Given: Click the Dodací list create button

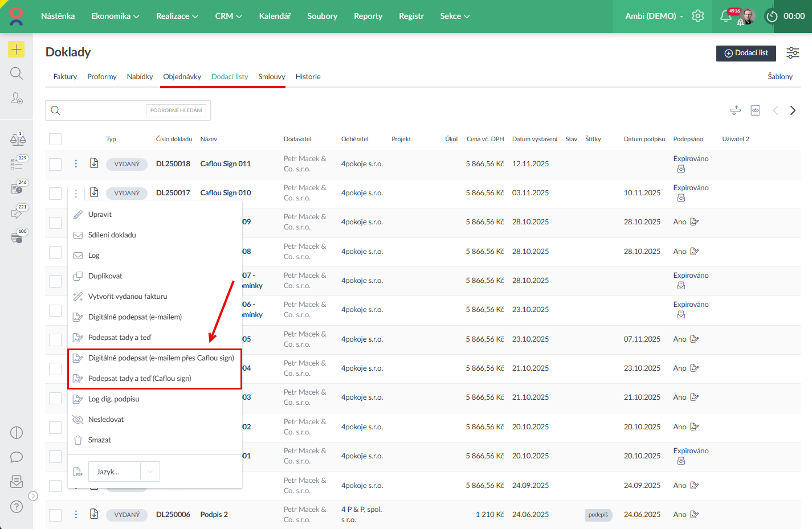Looking at the screenshot, I should 746,53.
